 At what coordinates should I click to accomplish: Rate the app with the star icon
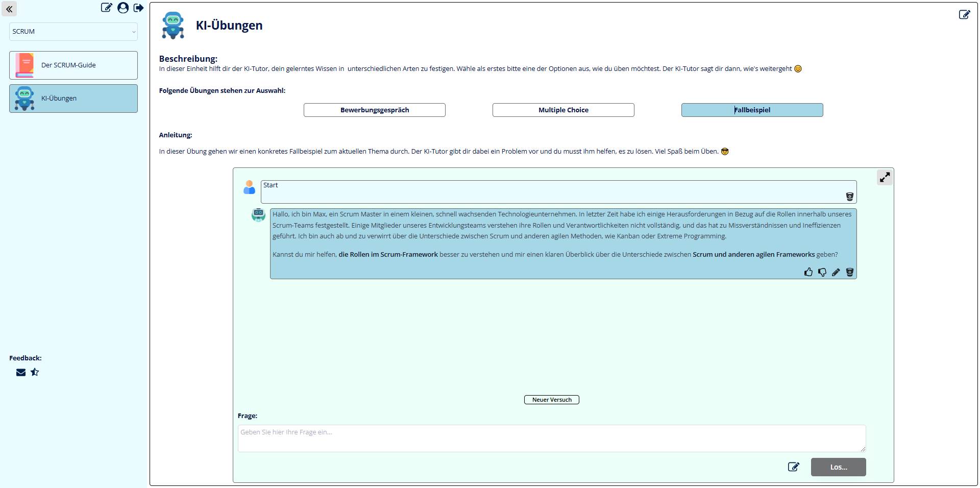pos(35,372)
